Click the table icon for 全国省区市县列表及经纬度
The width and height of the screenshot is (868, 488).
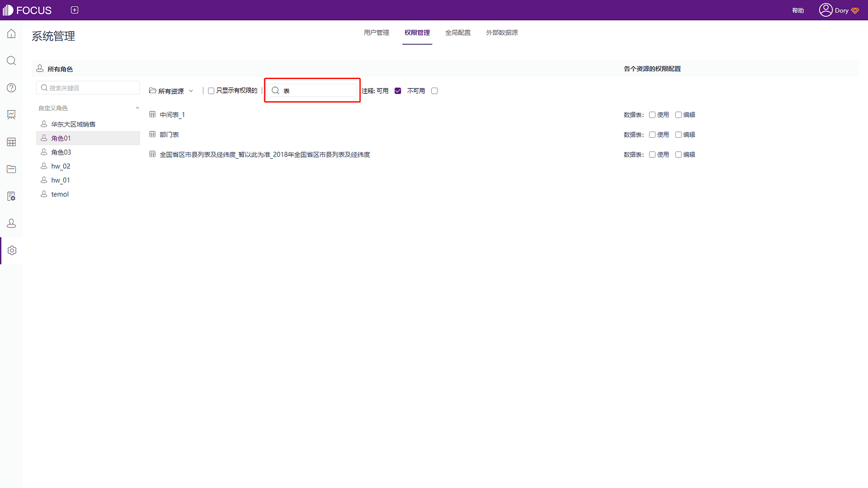tap(152, 154)
